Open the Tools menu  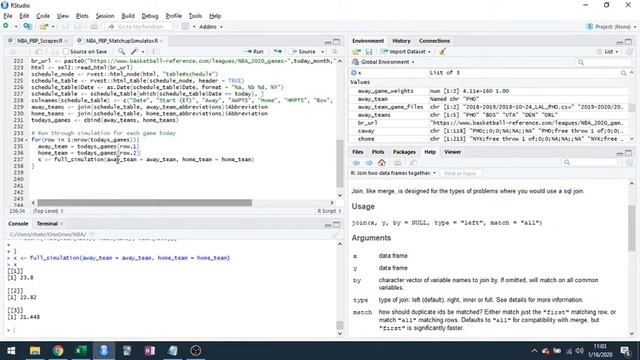(x=195, y=16)
